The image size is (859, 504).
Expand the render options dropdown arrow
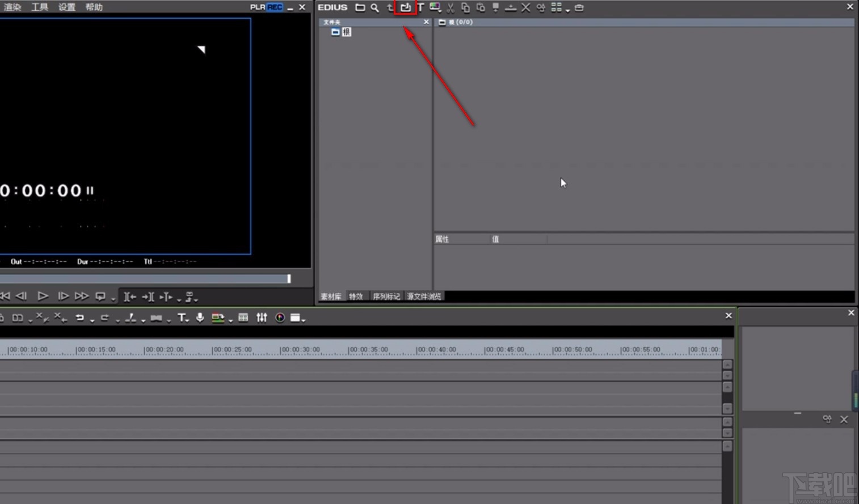tap(230, 321)
